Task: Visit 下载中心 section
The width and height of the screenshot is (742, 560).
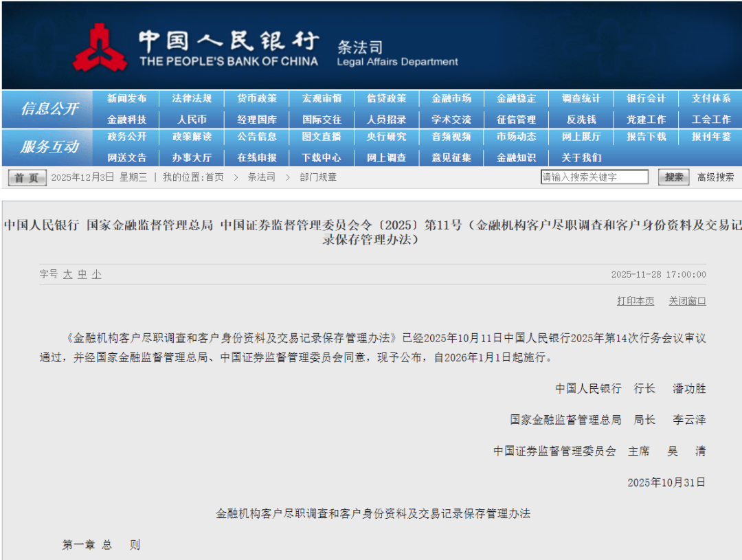Action: [322, 158]
